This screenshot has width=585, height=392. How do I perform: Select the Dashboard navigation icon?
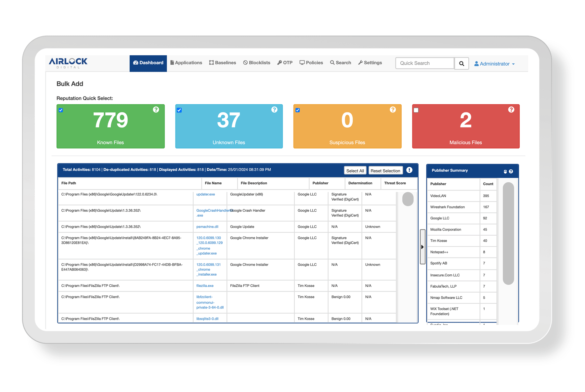point(136,63)
